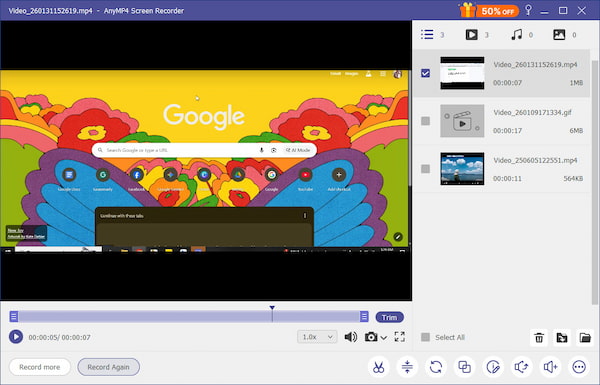The width and height of the screenshot is (600, 385).
Task: Uncheck Video_260131152619.mp4 checkbox
Action: click(x=425, y=73)
